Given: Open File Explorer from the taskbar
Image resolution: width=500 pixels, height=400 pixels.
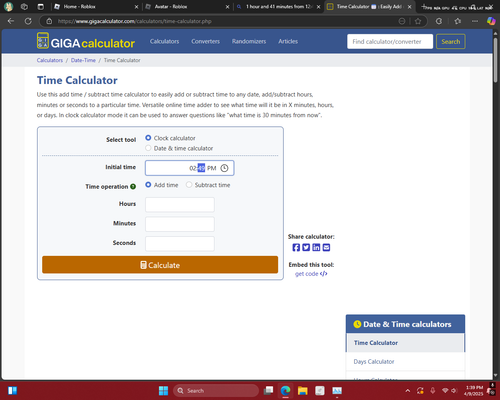Looking at the screenshot, I should coord(303,391).
